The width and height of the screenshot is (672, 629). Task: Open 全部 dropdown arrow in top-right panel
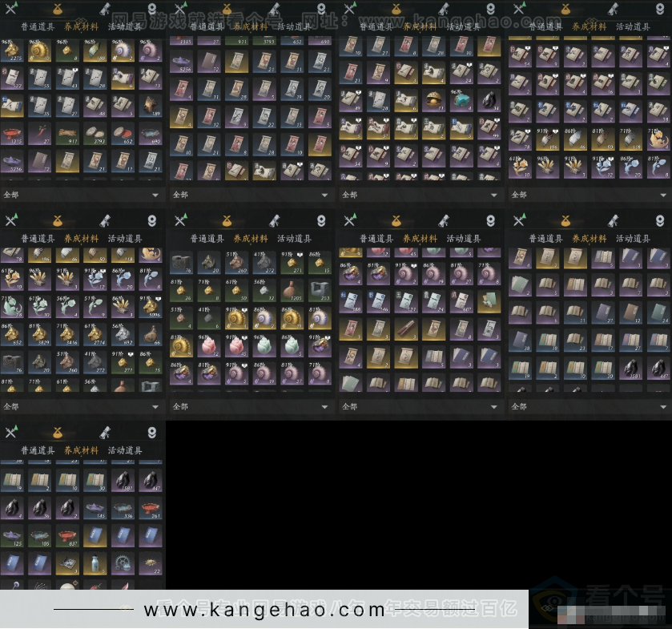(662, 195)
